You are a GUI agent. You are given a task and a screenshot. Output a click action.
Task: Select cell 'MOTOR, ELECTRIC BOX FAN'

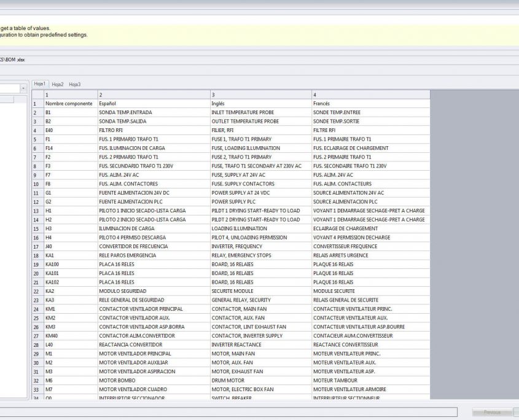point(261,389)
